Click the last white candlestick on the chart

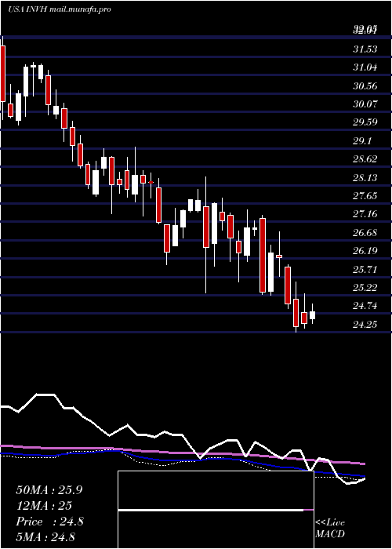pos(312,314)
